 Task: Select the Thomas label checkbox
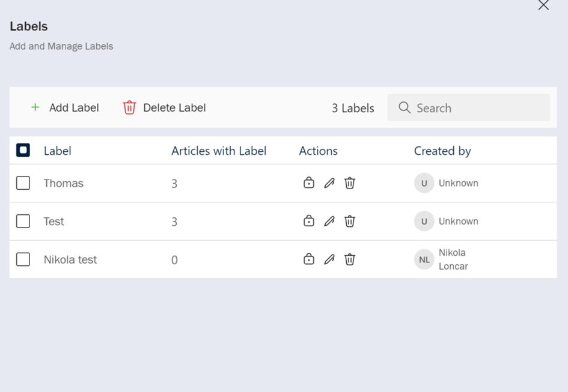[x=23, y=183]
